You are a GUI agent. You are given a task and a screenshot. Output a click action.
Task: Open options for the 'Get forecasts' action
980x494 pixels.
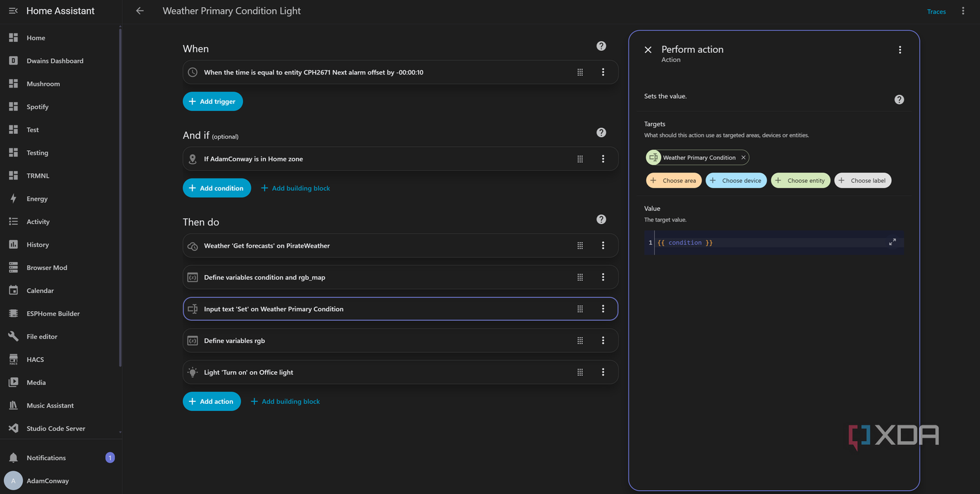(603, 246)
